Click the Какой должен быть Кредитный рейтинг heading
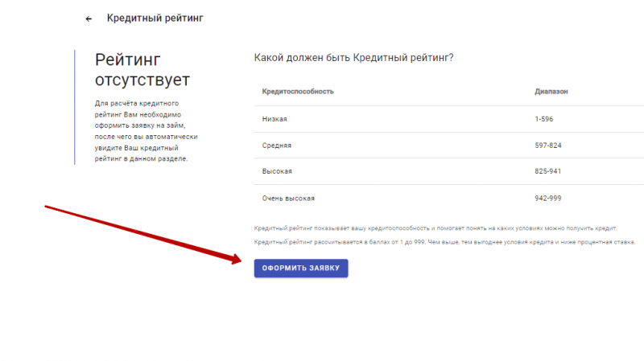Screen dimensions: 644x361 (353, 58)
